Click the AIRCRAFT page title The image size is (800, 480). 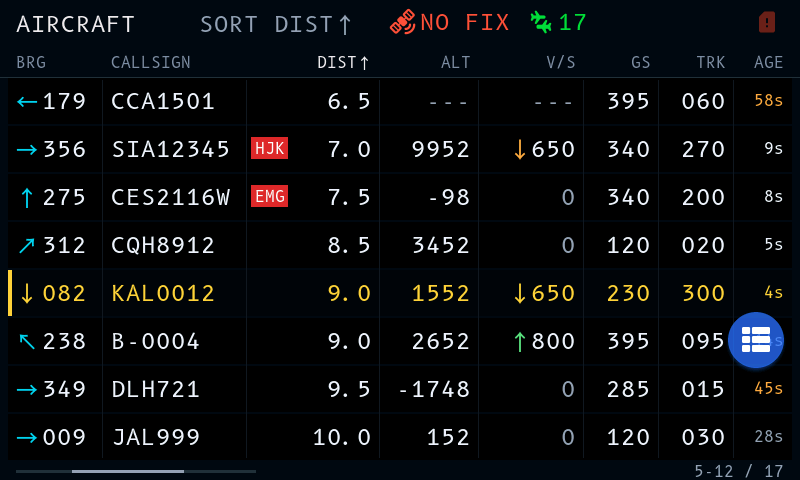tap(76, 24)
